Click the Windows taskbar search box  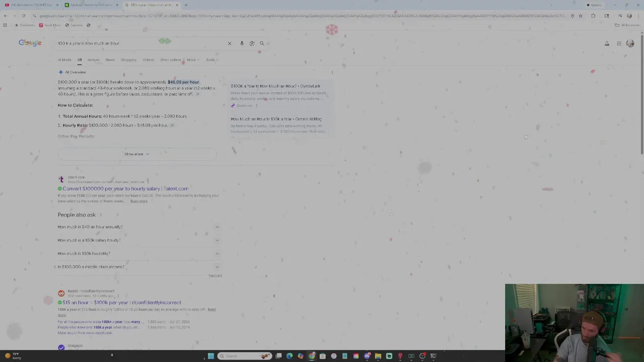[x=244, y=356]
